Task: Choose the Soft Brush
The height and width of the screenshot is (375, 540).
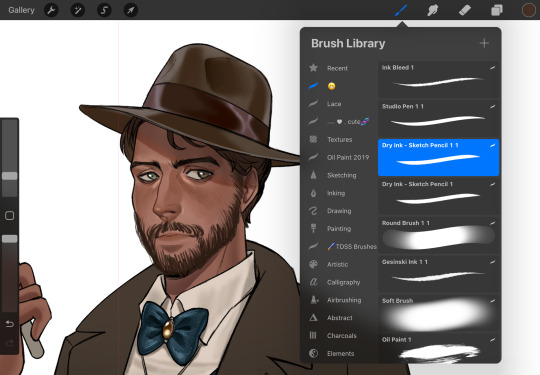Action: [438, 313]
